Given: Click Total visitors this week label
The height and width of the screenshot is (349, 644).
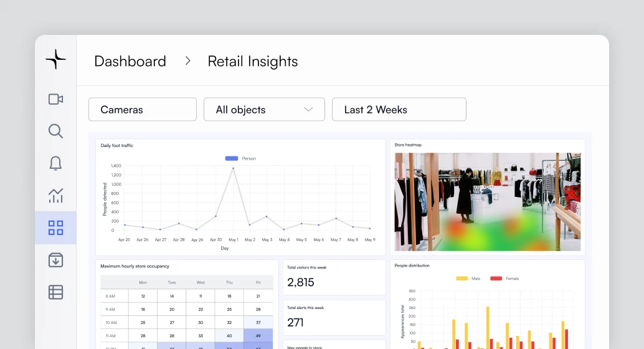Looking at the screenshot, I should point(307,267).
